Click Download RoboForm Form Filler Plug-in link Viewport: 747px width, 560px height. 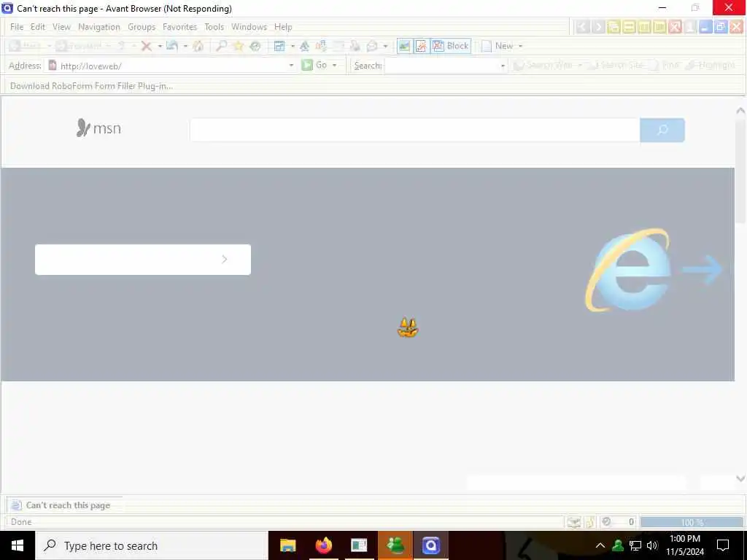(x=91, y=86)
